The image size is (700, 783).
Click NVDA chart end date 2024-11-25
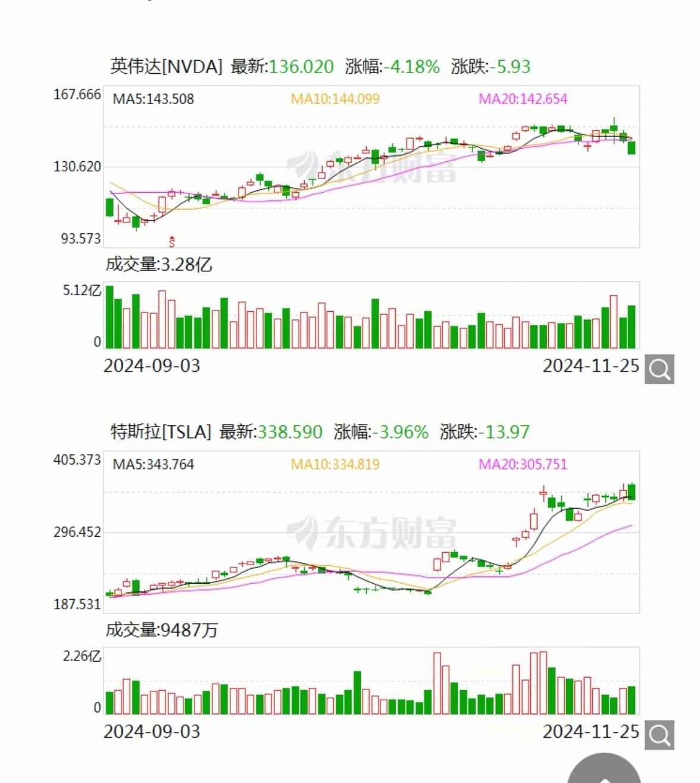(x=591, y=366)
